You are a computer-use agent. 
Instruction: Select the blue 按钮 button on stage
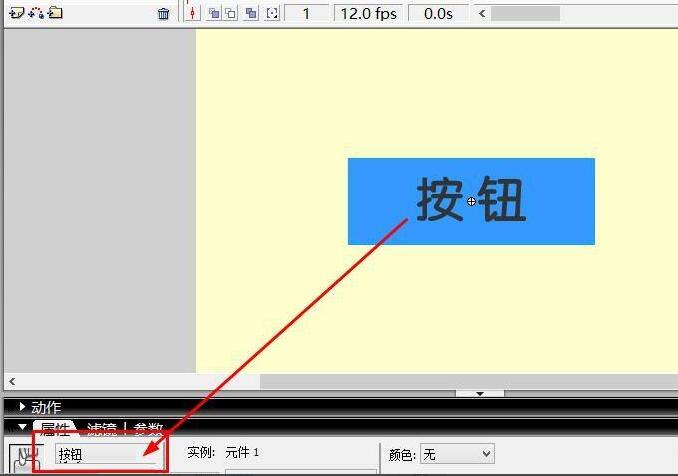coord(471,201)
